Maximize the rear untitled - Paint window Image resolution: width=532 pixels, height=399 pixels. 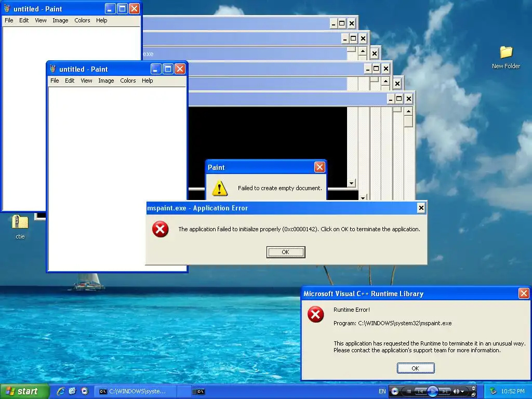pyautogui.click(x=122, y=8)
